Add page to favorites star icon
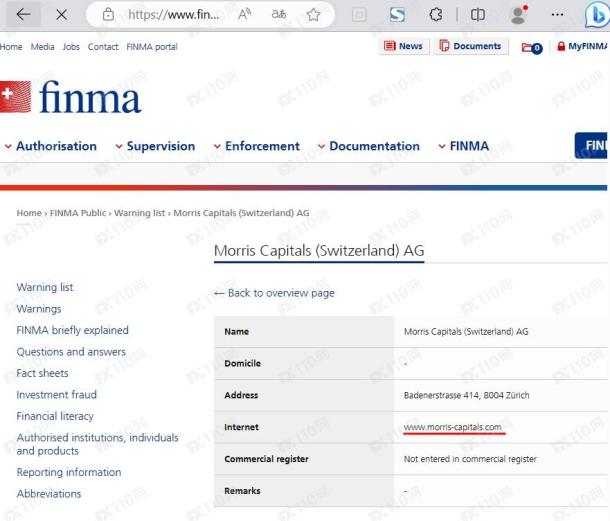 pyautogui.click(x=313, y=15)
